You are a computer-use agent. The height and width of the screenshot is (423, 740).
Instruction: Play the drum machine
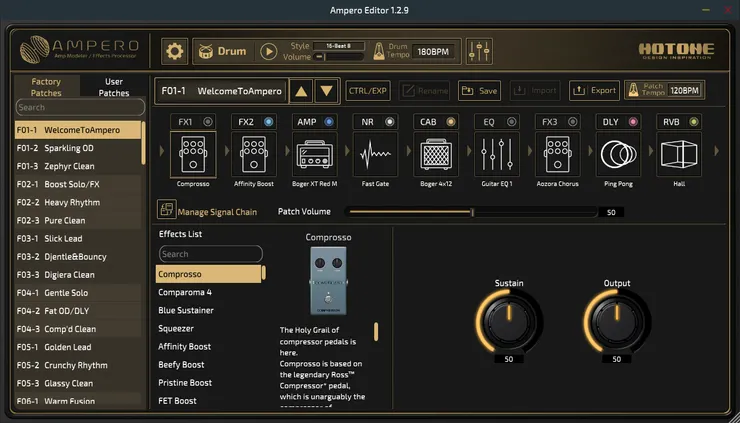[x=268, y=51]
